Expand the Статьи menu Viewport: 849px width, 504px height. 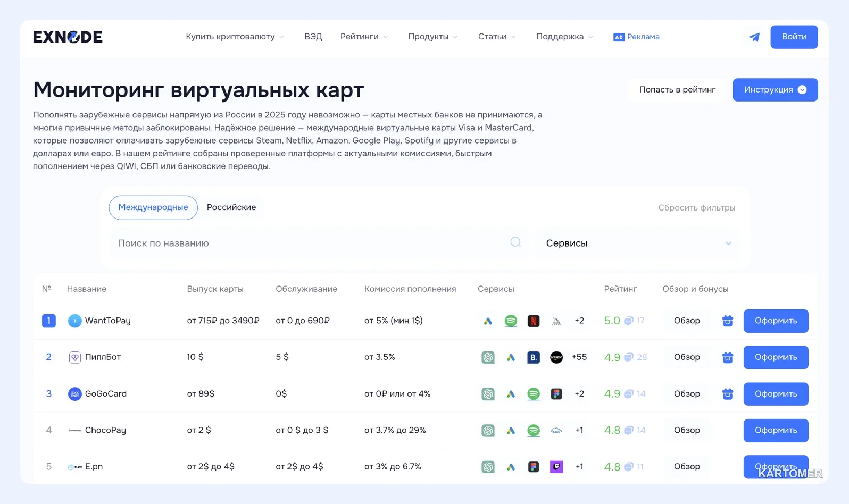[x=497, y=37]
